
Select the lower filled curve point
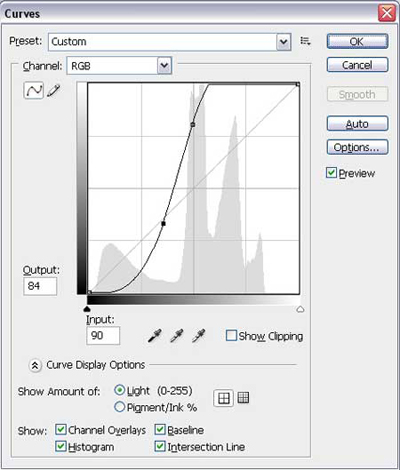163,224
